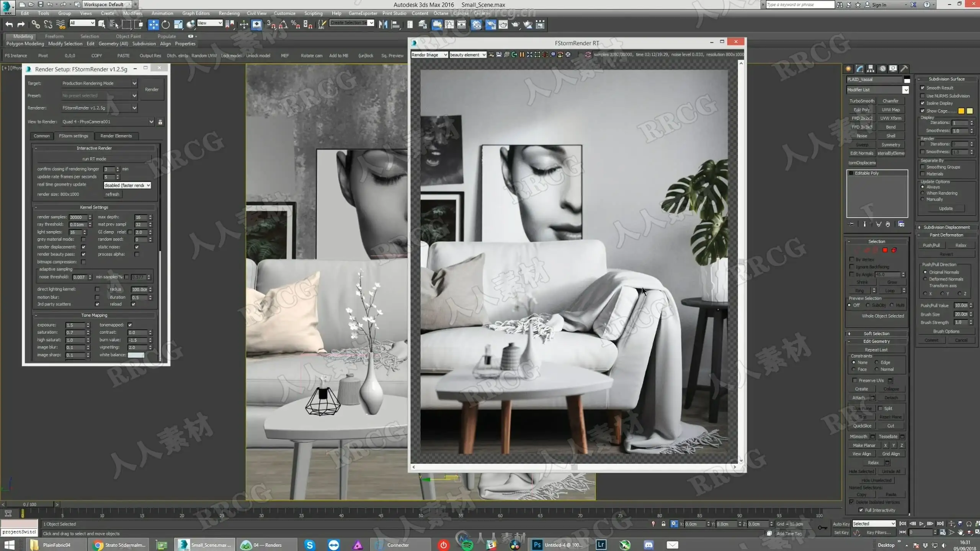Toggle the Auto Key animation button

pyautogui.click(x=841, y=524)
